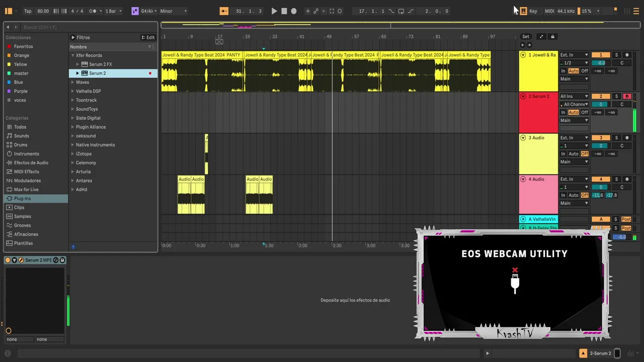Image resolution: width=644 pixels, height=362 pixels.
Task: Click the browser search field
Action: tap(88, 27)
